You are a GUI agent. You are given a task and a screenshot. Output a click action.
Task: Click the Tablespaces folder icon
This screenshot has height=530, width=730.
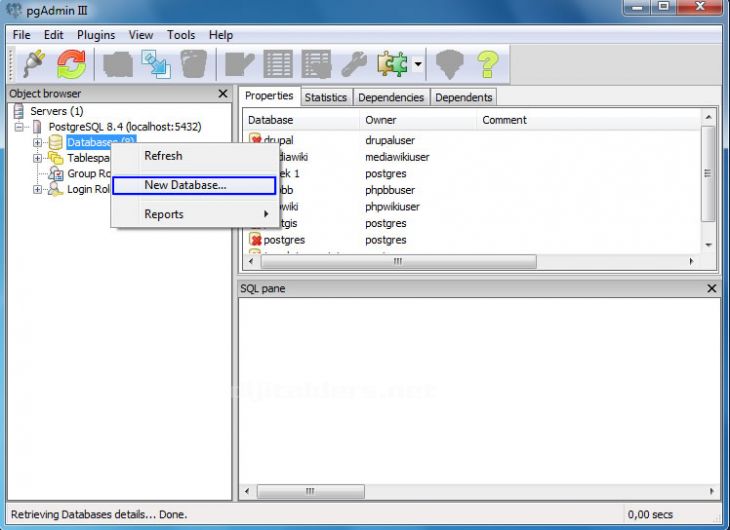click(55, 158)
